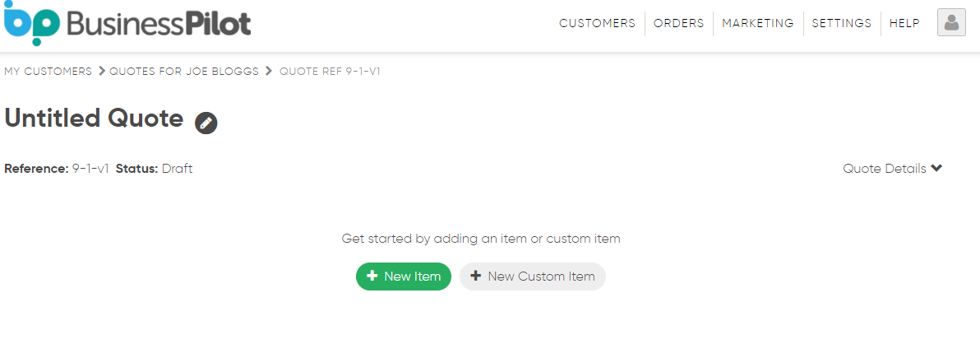Open the Customers menu
This screenshot has height=344, width=980.
point(597,23)
